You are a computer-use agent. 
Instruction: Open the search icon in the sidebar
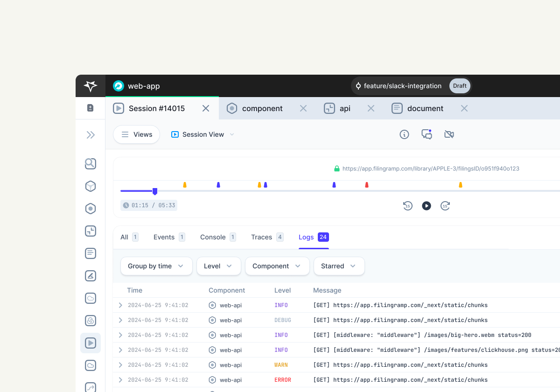(x=91, y=164)
